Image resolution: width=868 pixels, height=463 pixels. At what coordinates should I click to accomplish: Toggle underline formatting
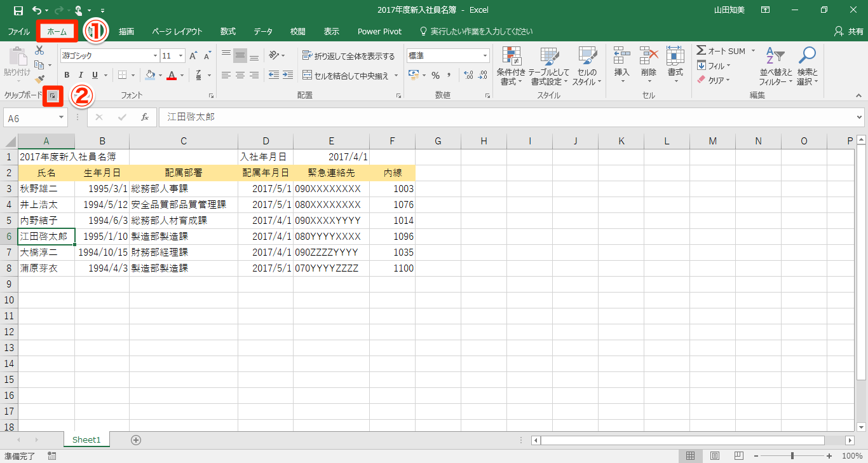pos(95,75)
